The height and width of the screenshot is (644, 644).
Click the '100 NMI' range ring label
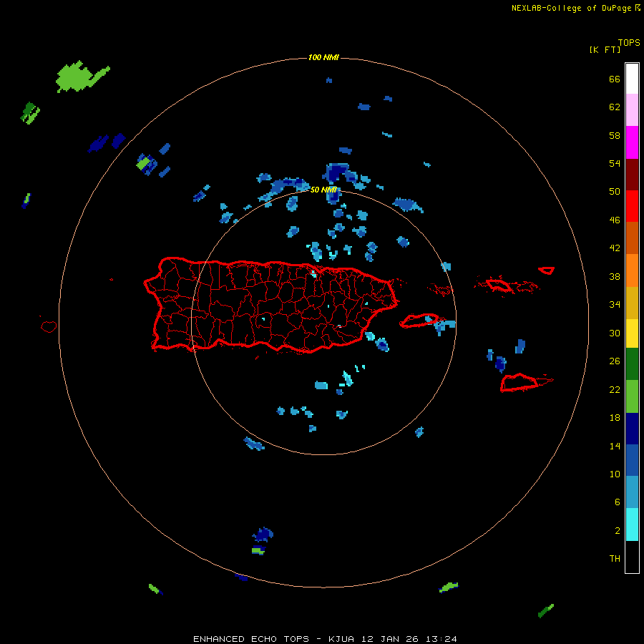[x=323, y=57]
